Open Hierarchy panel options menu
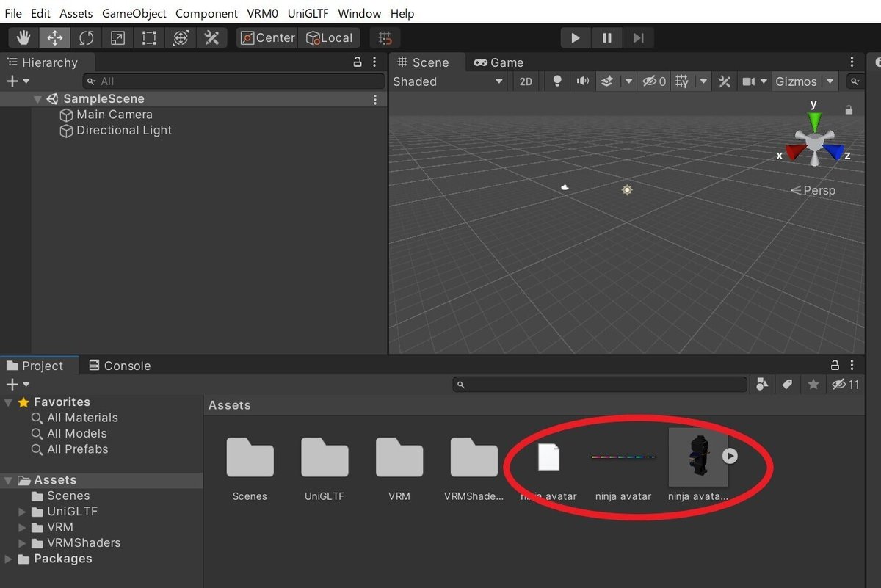This screenshot has width=881, height=588. click(374, 62)
